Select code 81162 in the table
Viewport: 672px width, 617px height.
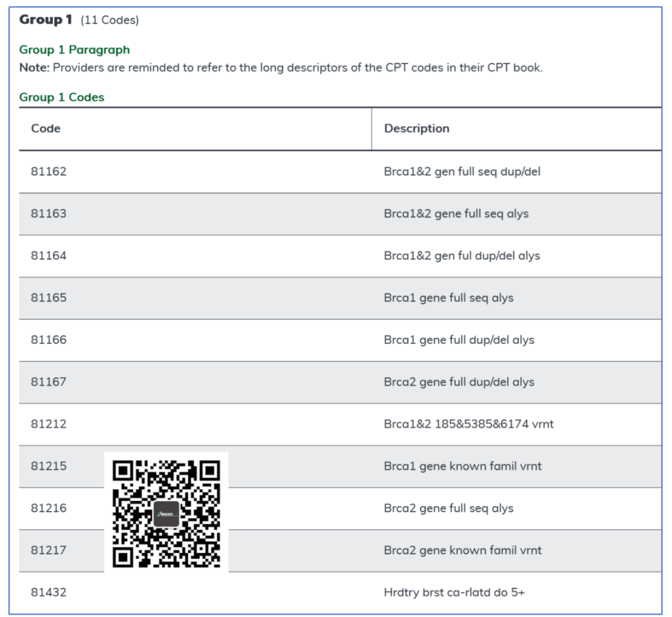(49, 171)
